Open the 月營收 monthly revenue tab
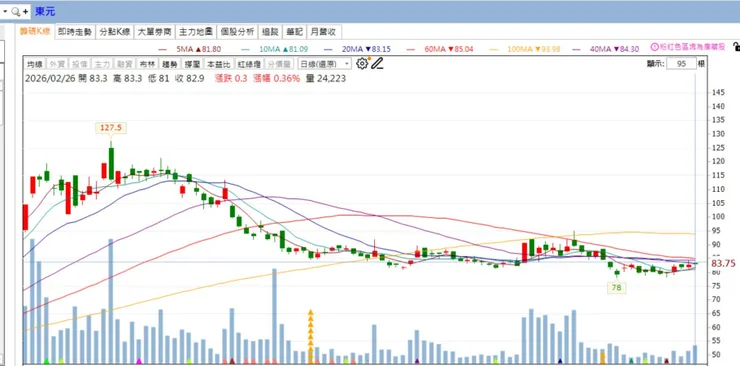 point(324,32)
